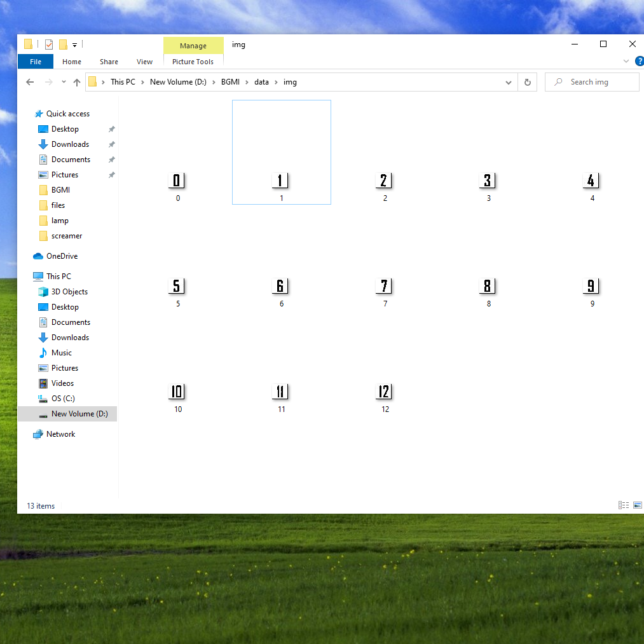Screen dimensions: 644x644
Task: Open the screamer folder in sidebar
Action: [x=67, y=236]
